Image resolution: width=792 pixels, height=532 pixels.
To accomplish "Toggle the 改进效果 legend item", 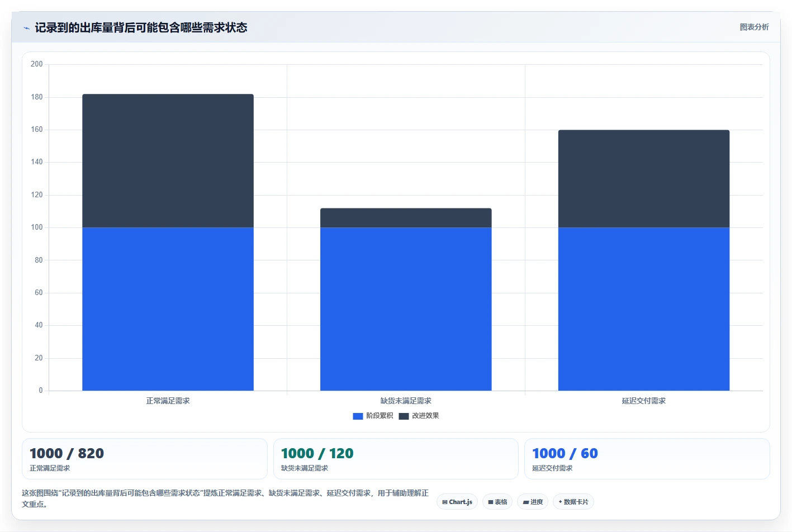I will click(x=419, y=416).
